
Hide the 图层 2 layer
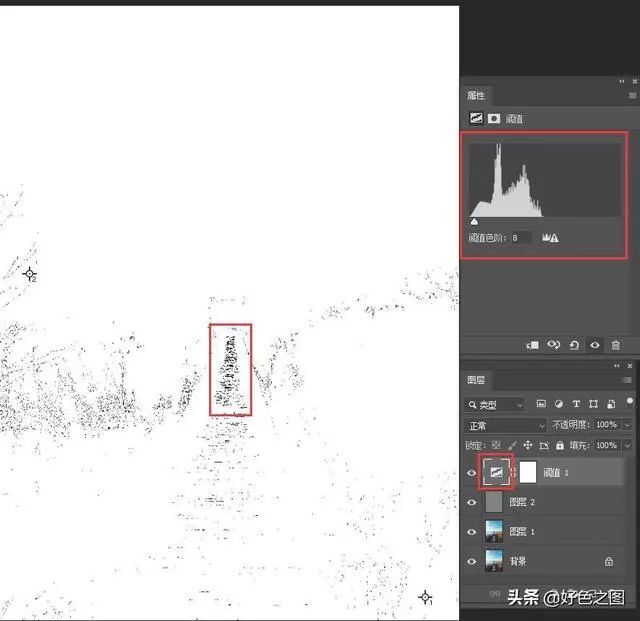(472, 503)
